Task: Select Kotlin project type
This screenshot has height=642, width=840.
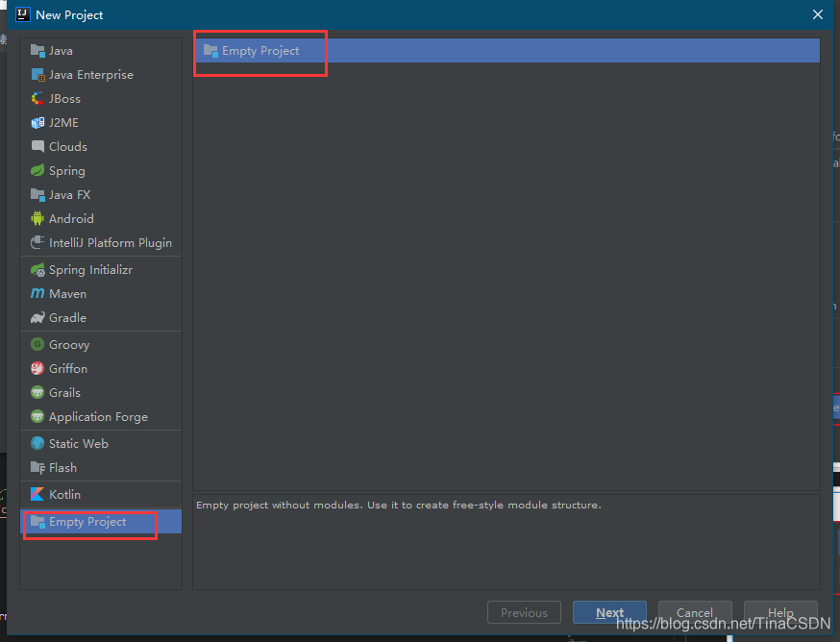Action: (x=101, y=495)
